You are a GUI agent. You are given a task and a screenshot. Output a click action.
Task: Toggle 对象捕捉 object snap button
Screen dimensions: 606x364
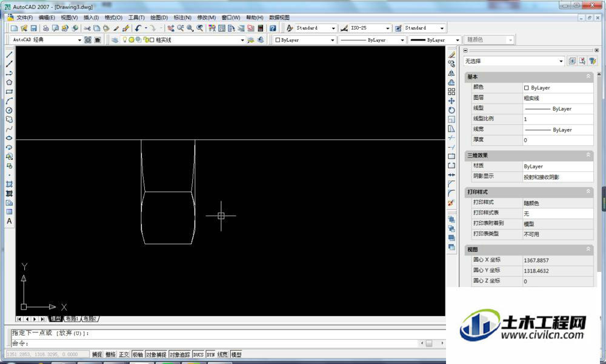pyautogui.click(x=156, y=354)
